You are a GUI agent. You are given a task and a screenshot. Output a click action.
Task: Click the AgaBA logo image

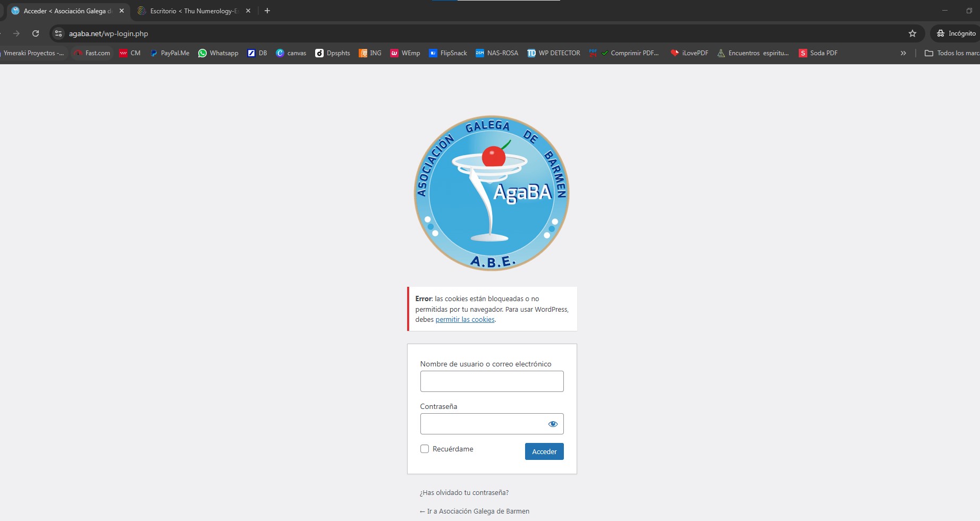tap(492, 193)
